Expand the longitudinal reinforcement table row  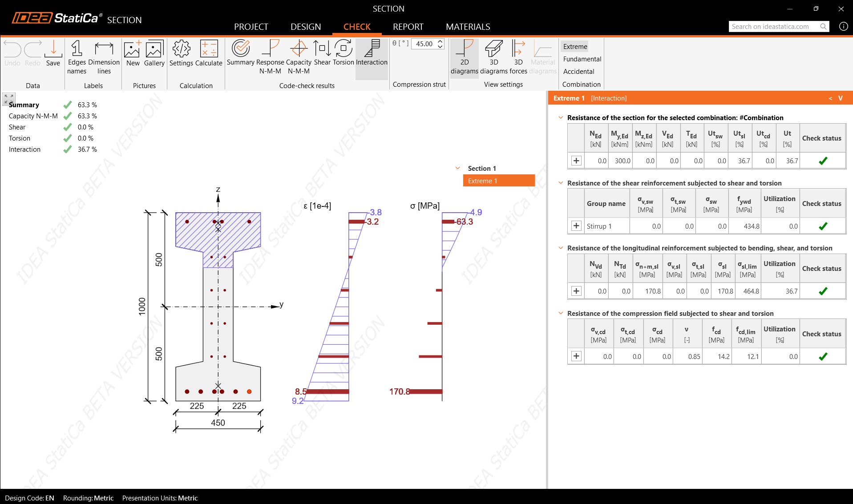[576, 291]
